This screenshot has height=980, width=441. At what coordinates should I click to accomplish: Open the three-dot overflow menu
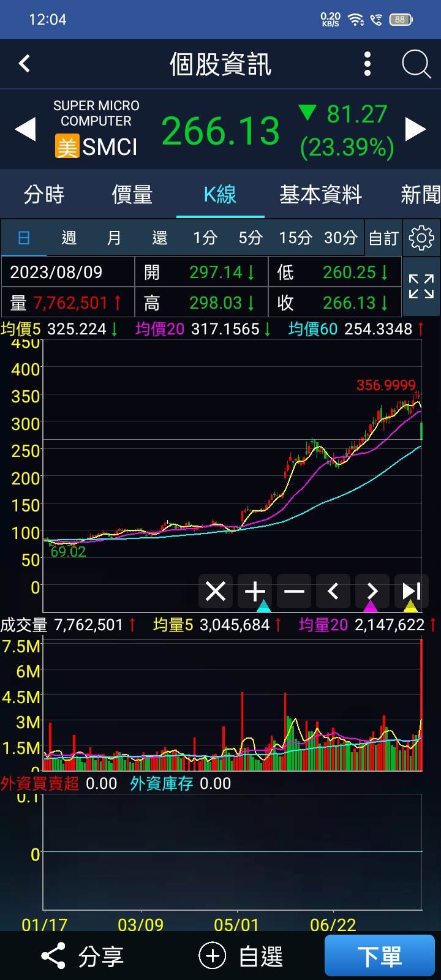click(367, 64)
